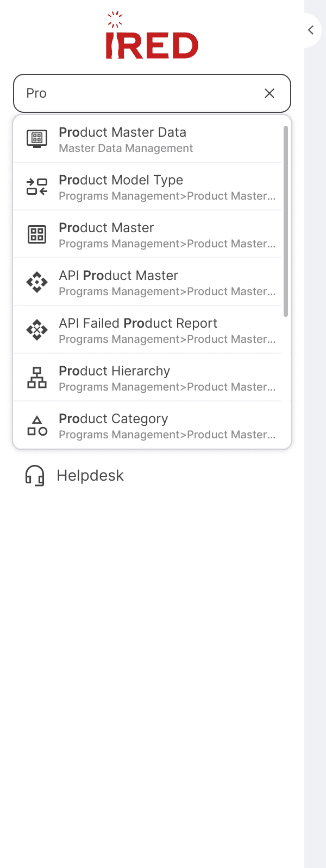Click the Product Master Data monitor icon
Image resolution: width=326 pixels, height=868 pixels.
(x=37, y=139)
